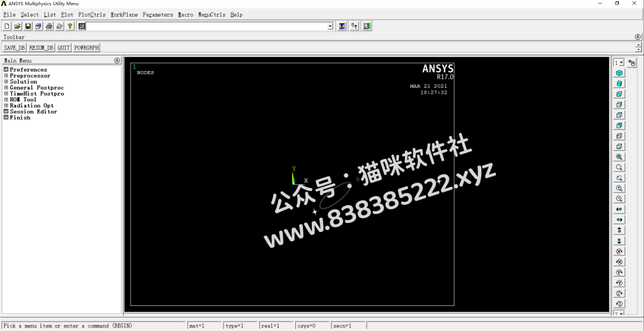Screen dimensions: 644x331
Task: Switch to Front View
Action: (620, 94)
